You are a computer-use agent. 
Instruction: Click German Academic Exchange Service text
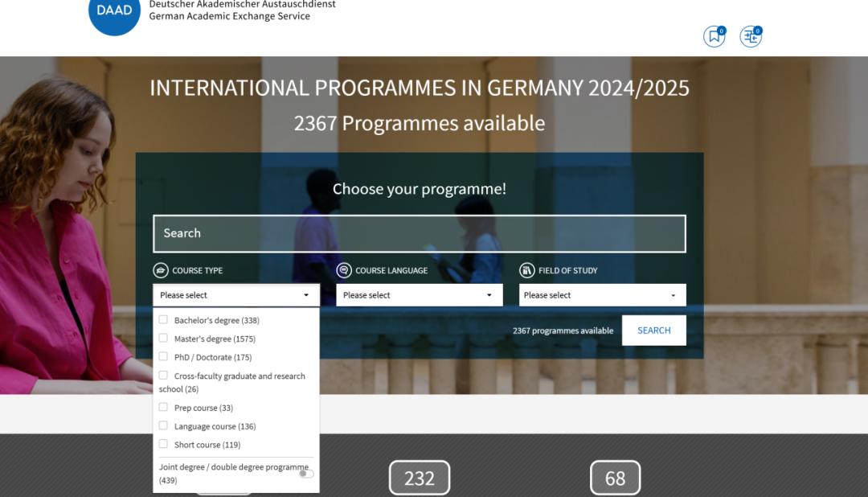tap(229, 16)
